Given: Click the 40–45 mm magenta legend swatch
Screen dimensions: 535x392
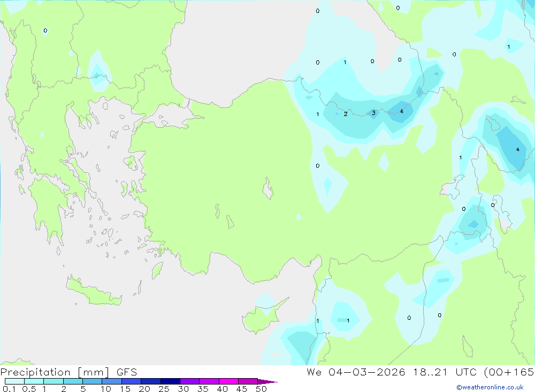Looking at the screenshot, I should [x=228, y=381].
